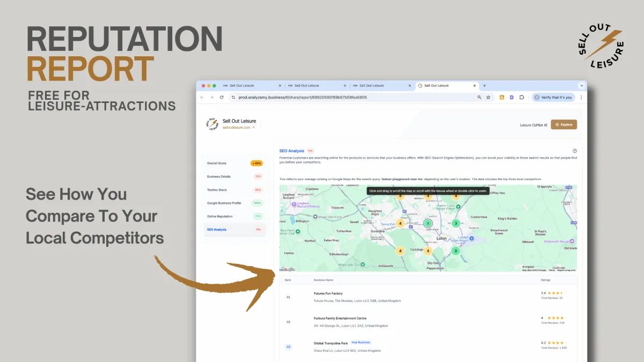This screenshot has height=362, width=644.
Task: Click the Leighton Buzzard Railway map marker
Action: 294,204
